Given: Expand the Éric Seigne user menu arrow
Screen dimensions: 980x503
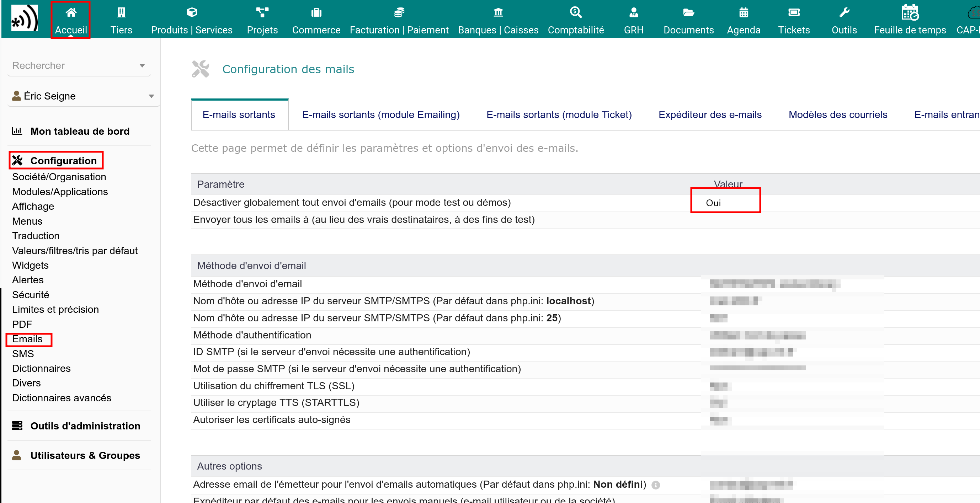Looking at the screenshot, I should tap(151, 96).
